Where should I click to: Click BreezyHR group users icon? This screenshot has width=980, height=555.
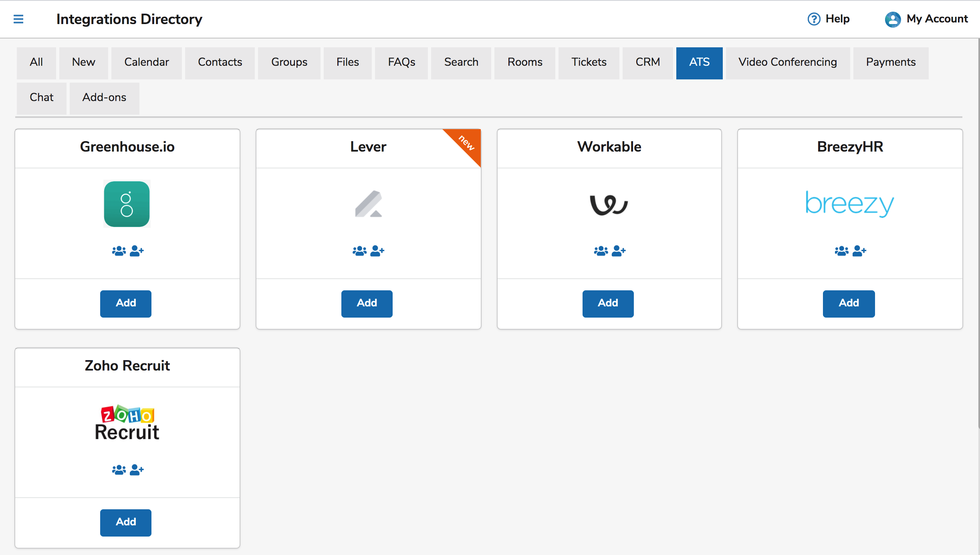[842, 251]
